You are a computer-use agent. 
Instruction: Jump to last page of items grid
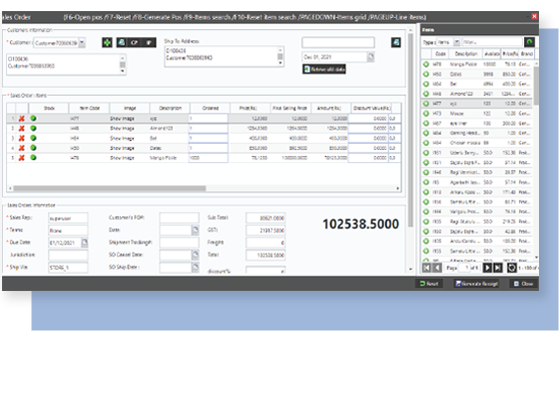click(x=498, y=268)
